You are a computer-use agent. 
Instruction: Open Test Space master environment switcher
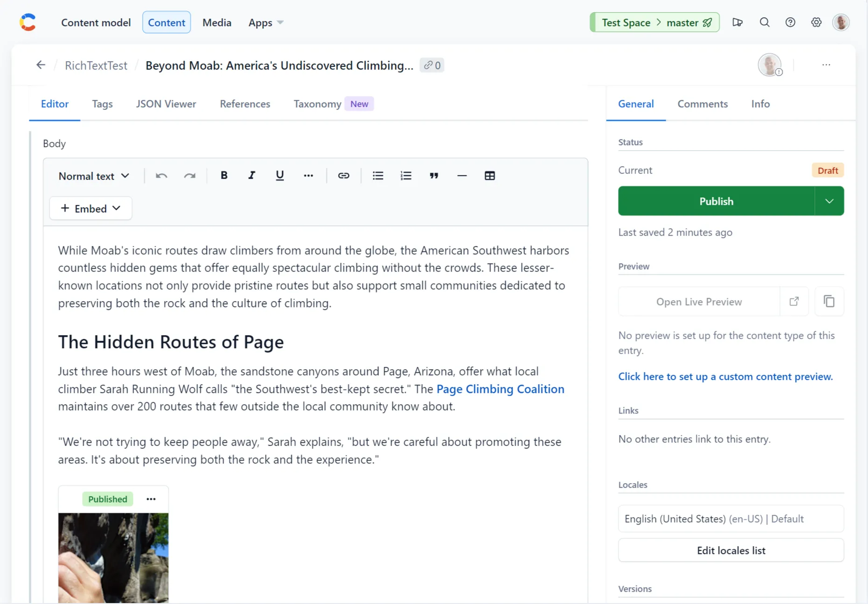coord(654,22)
